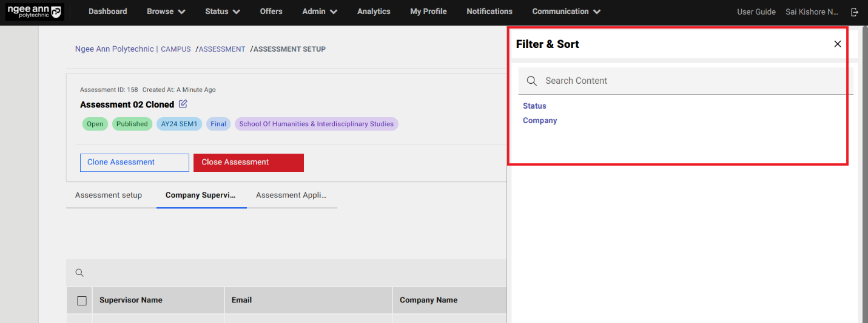This screenshot has height=323, width=868.
Task: Select the Company filter option
Action: tap(540, 120)
